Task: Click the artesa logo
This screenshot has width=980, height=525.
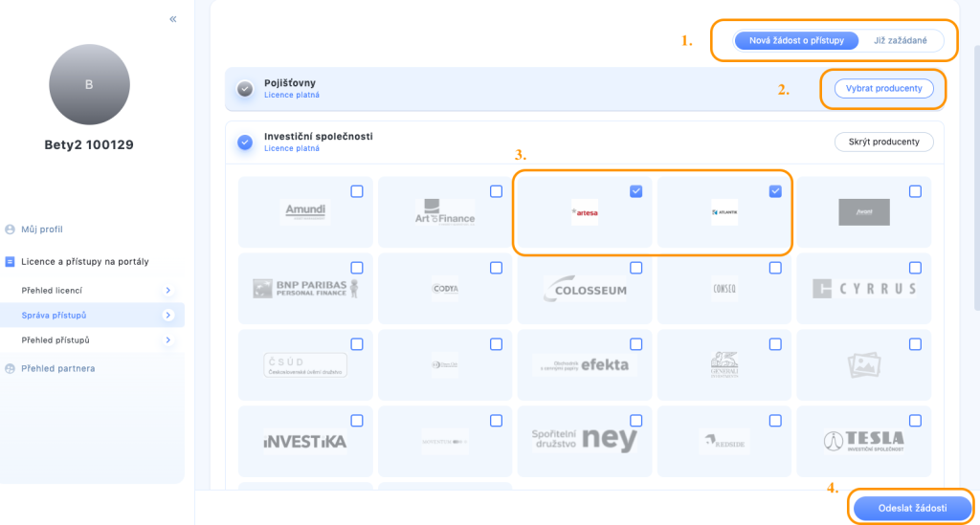Action: (x=585, y=212)
